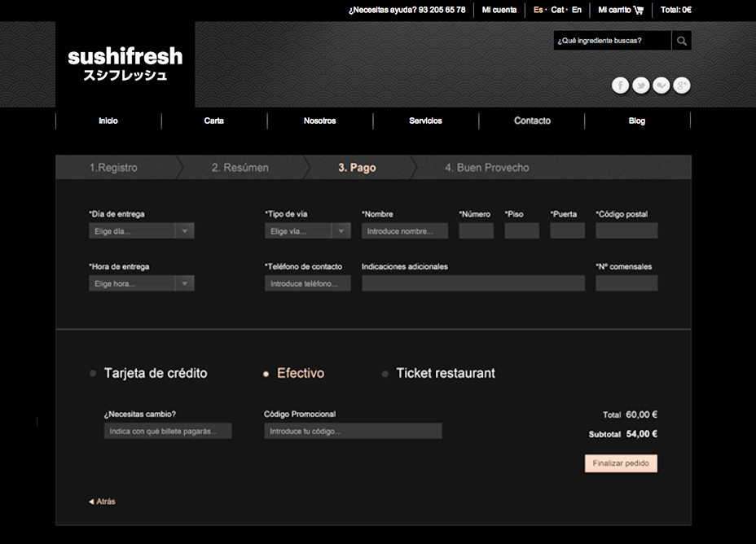
Task: Click the shopping cart icon
Action: point(638,10)
